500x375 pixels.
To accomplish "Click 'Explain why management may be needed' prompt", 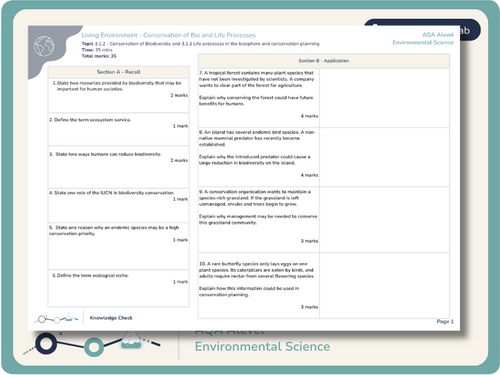I will point(258,219).
